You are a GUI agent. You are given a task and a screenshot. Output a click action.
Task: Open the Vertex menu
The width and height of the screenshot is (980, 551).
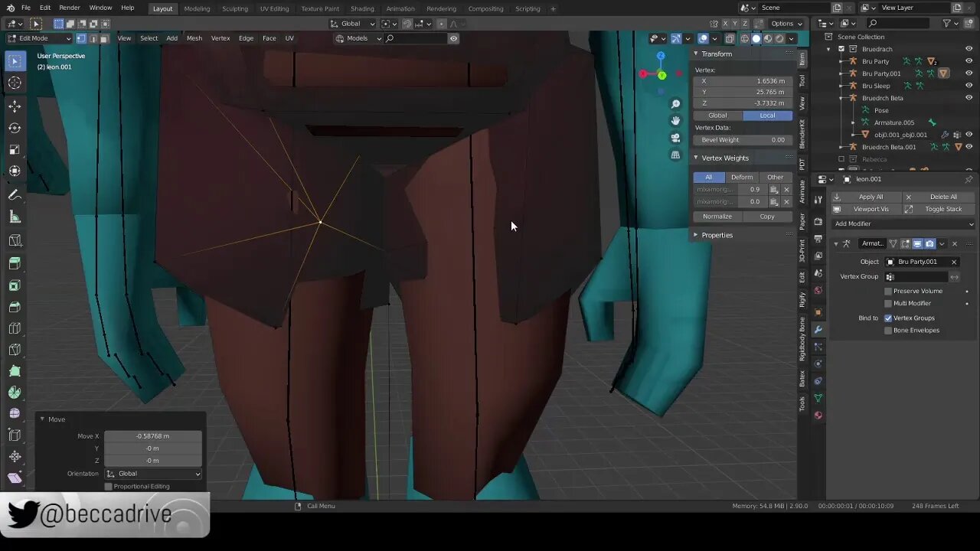(x=220, y=38)
